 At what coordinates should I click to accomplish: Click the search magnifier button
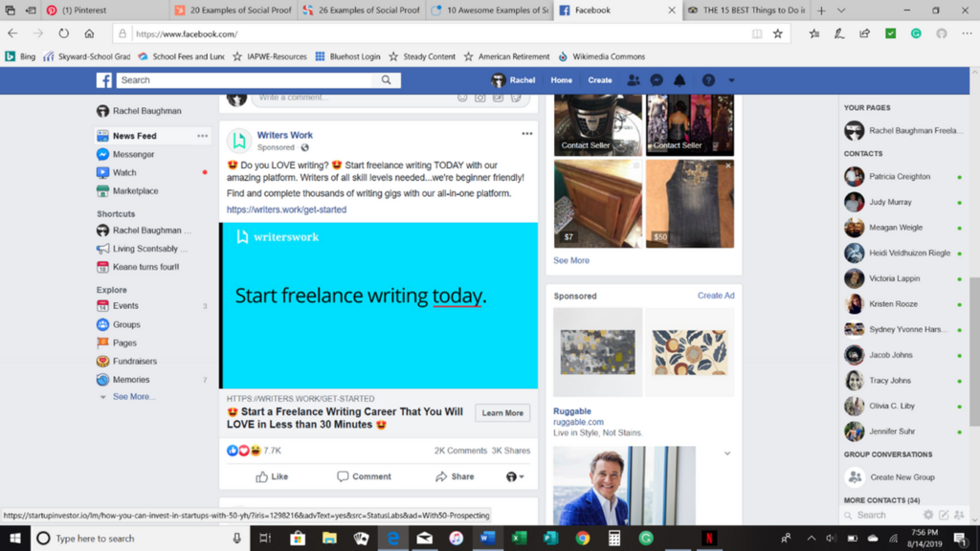tap(387, 80)
